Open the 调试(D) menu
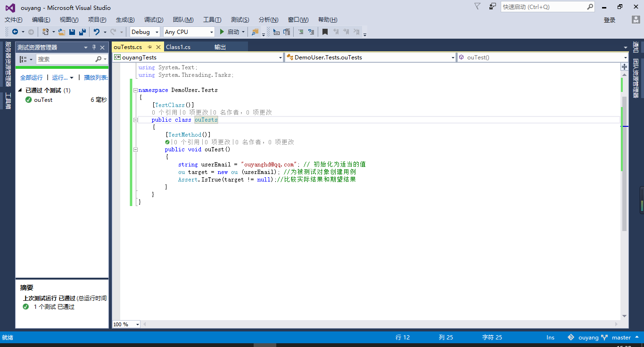 (x=154, y=20)
